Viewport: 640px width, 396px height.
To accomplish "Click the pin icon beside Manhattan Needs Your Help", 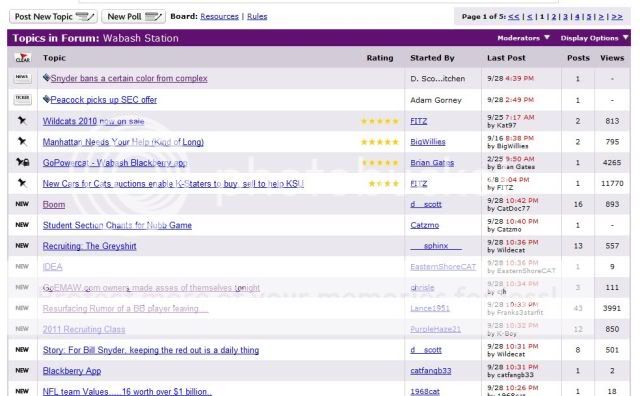I will (22, 141).
